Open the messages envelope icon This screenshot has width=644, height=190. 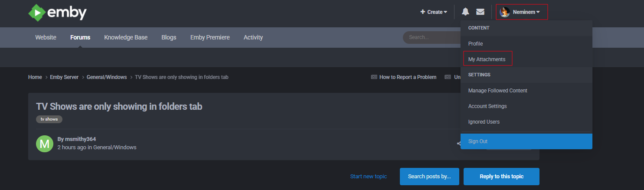(x=480, y=12)
